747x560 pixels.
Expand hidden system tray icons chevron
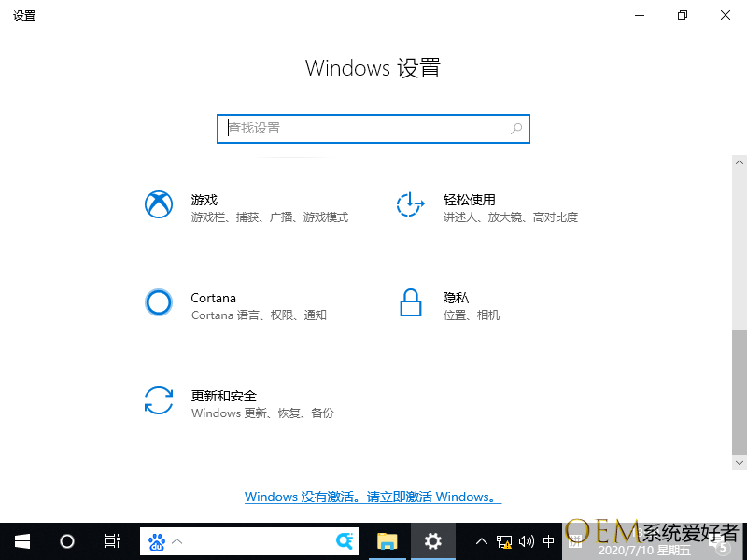coord(482,541)
